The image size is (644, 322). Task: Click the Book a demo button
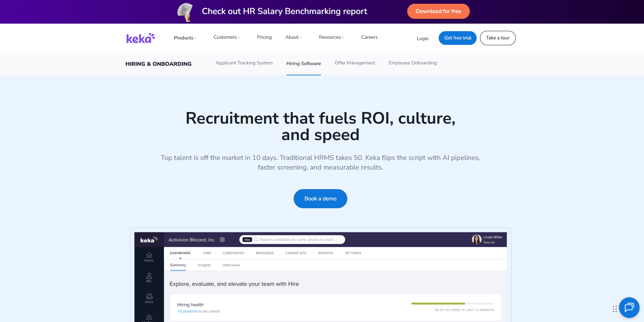coord(320,199)
